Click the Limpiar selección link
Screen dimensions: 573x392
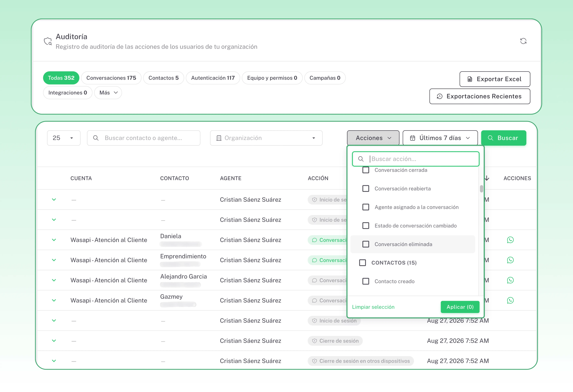pos(373,307)
